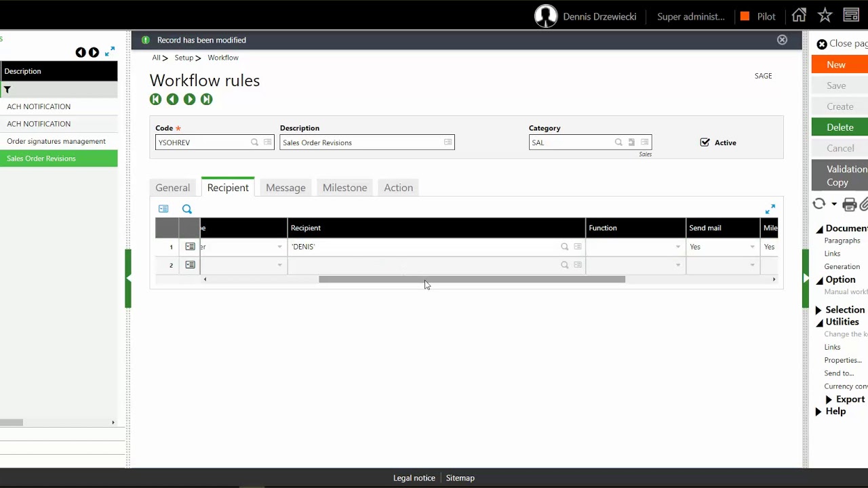Open the Category field action menu icon
The height and width of the screenshot is (488, 868).
click(644, 142)
